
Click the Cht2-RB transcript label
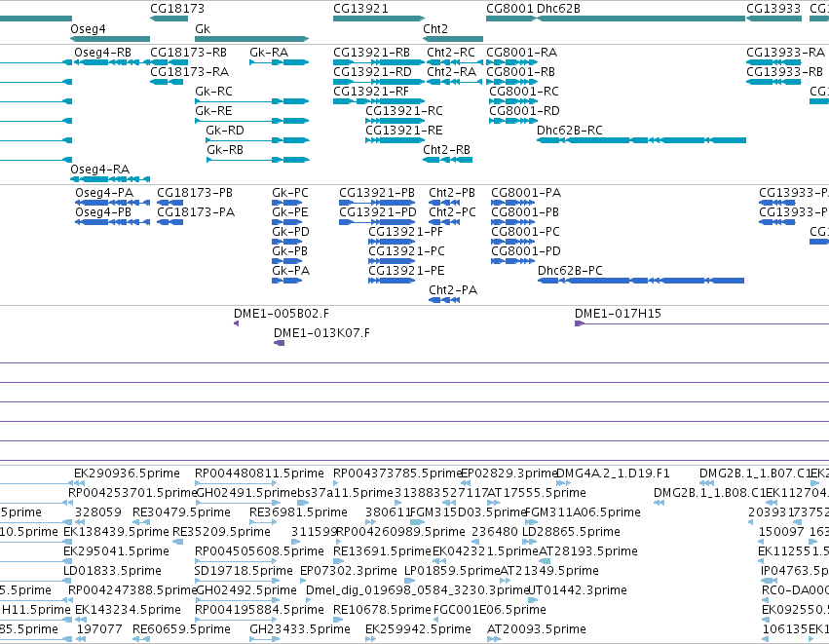[447, 150]
